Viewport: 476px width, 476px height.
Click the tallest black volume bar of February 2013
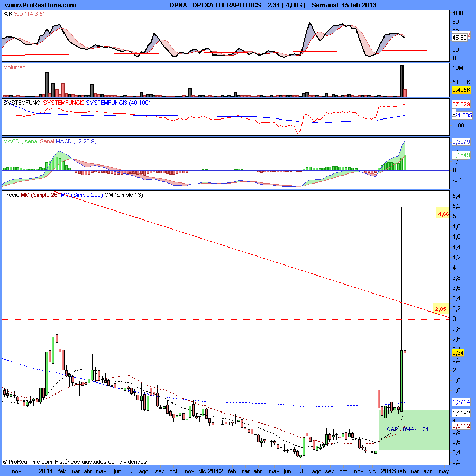coord(401,81)
